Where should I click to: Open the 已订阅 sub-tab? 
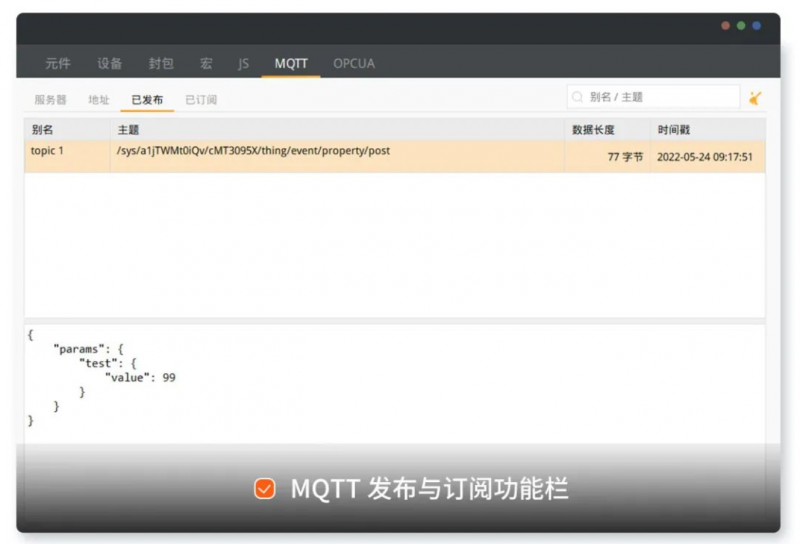[x=201, y=100]
